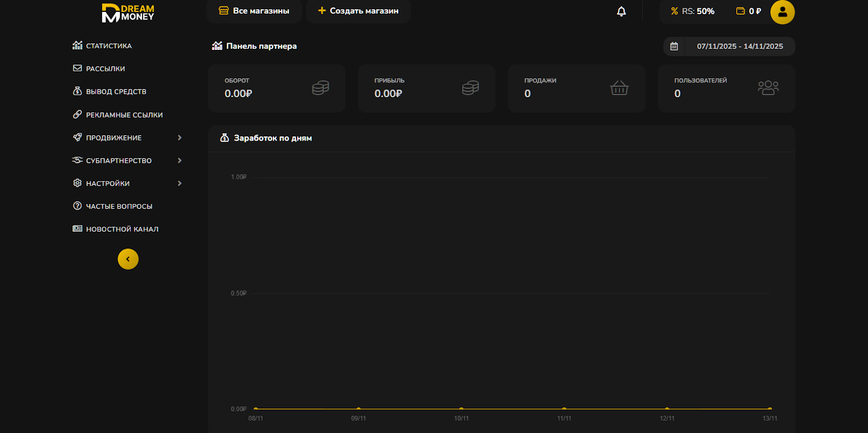
Task: Click the sales basket icon
Action: click(x=619, y=88)
